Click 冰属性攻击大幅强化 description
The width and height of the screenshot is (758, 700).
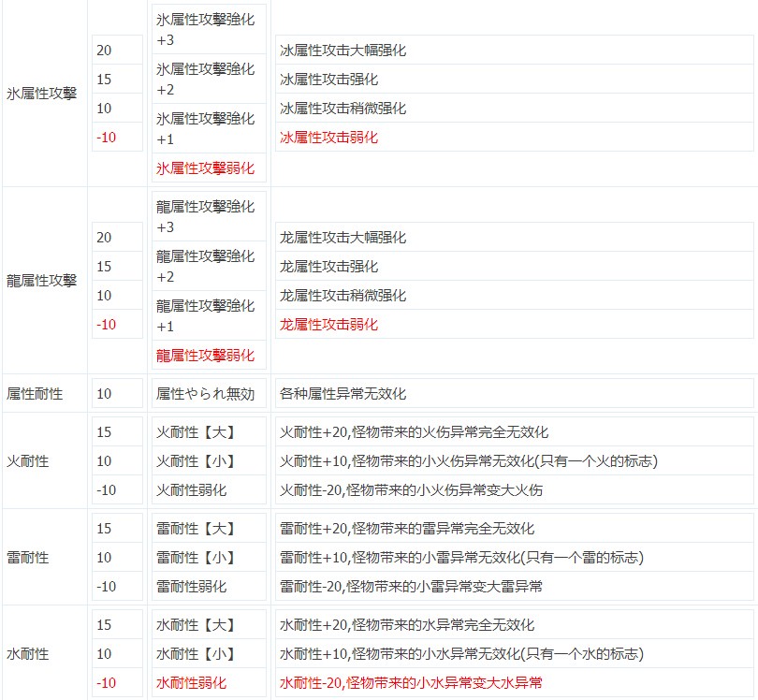[515, 50]
